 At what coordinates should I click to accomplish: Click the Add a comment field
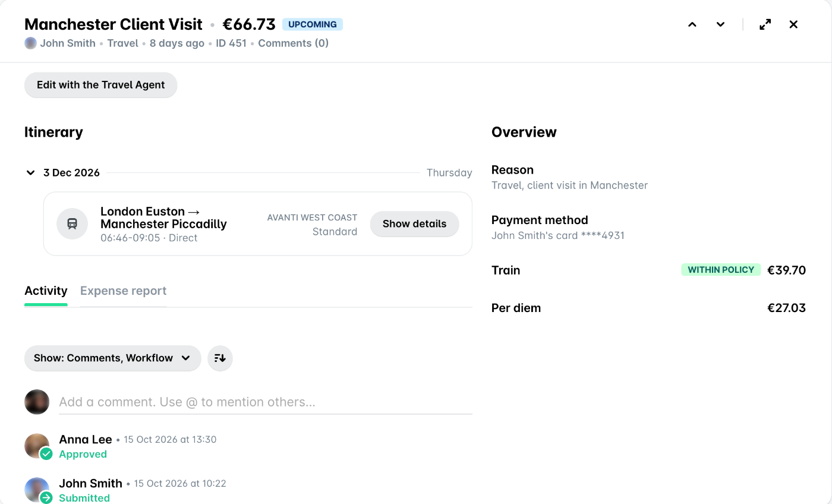(x=266, y=402)
